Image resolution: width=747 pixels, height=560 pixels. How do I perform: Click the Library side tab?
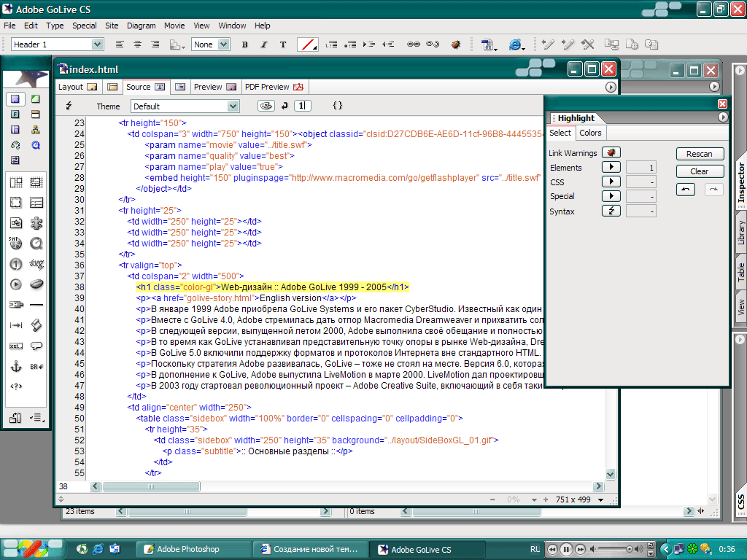pyautogui.click(x=741, y=233)
